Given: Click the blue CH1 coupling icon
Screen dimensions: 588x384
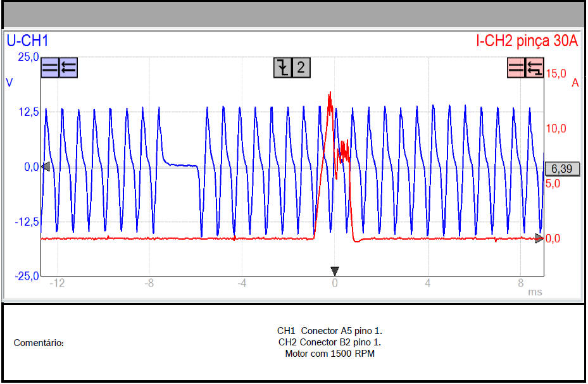Looking at the screenshot, I should pos(50,67).
